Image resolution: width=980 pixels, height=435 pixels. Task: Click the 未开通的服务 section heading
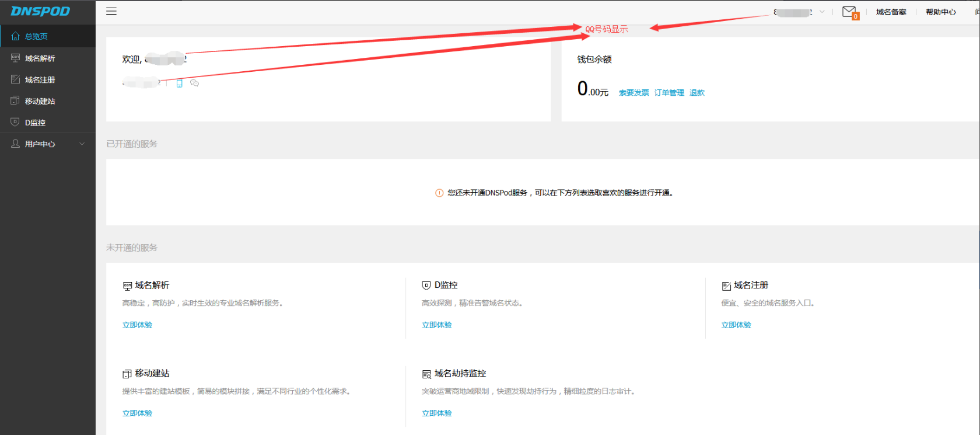(132, 248)
